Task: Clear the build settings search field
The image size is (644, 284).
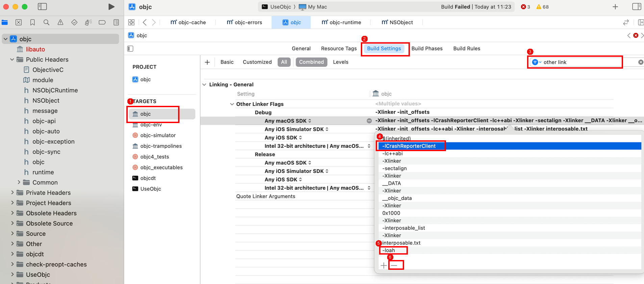Action: pyautogui.click(x=641, y=62)
